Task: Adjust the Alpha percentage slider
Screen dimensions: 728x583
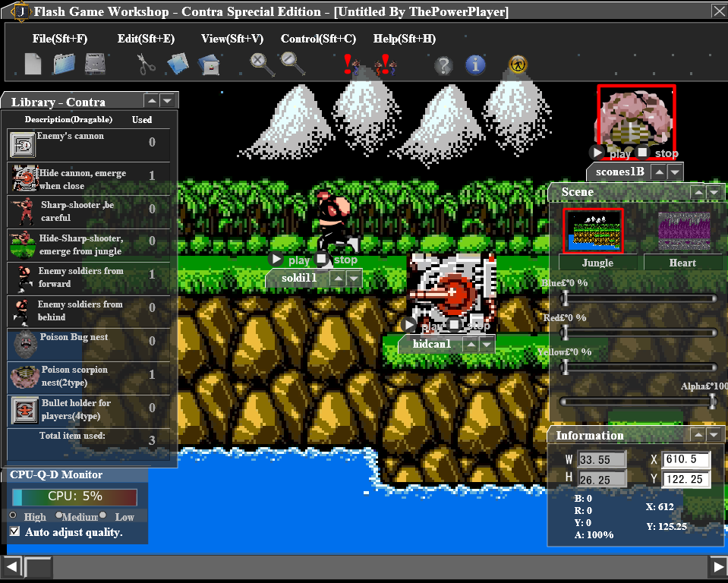Action: point(638,401)
